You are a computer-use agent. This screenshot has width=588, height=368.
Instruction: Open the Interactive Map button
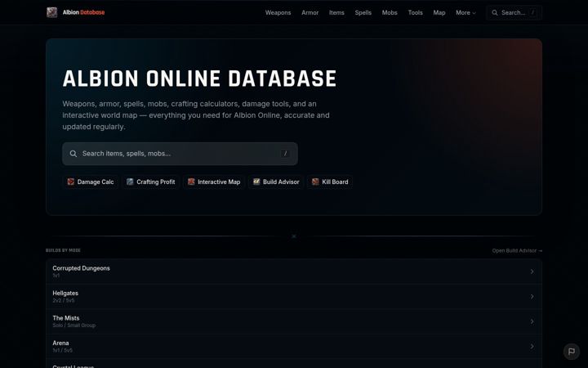point(214,182)
